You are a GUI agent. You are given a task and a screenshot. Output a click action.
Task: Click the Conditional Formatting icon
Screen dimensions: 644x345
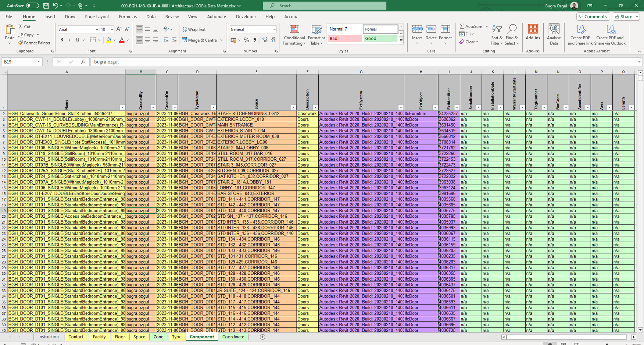[x=294, y=30]
